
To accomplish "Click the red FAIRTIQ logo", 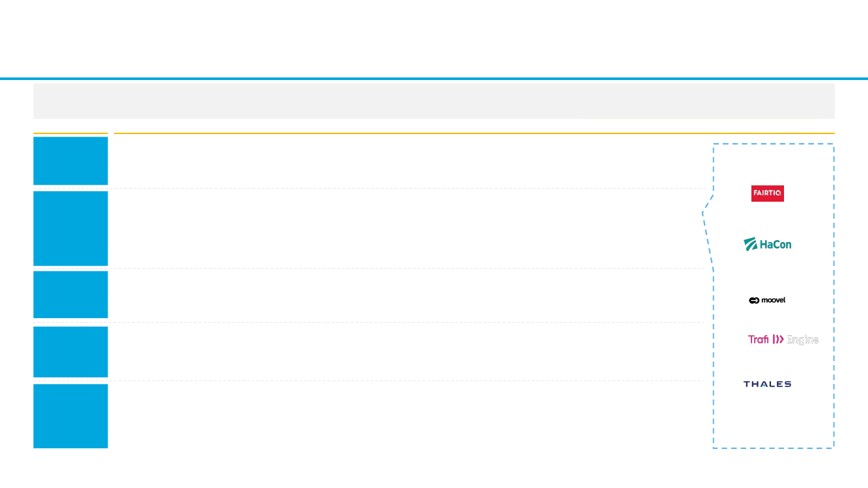I will click(x=767, y=193).
